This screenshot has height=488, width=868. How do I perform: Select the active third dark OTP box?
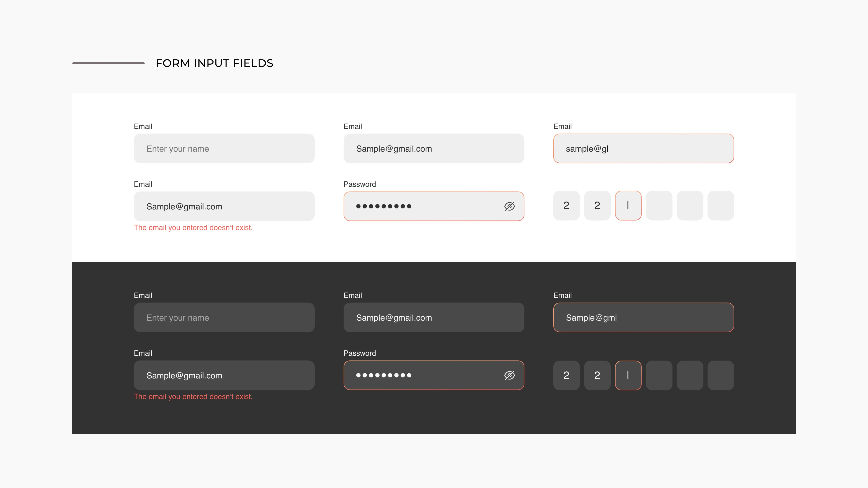(628, 375)
